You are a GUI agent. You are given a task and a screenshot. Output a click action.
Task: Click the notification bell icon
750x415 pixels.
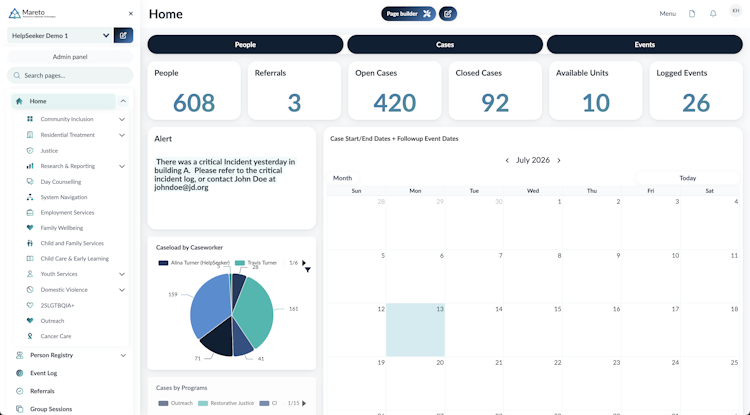click(713, 14)
